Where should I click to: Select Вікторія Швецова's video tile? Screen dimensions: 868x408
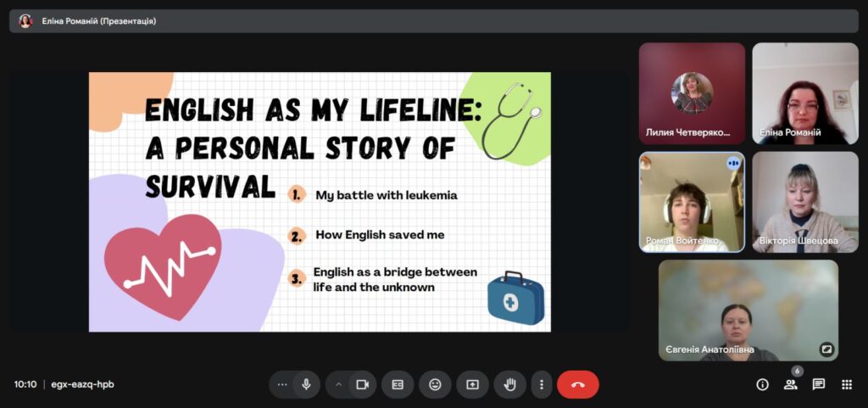[804, 202]
